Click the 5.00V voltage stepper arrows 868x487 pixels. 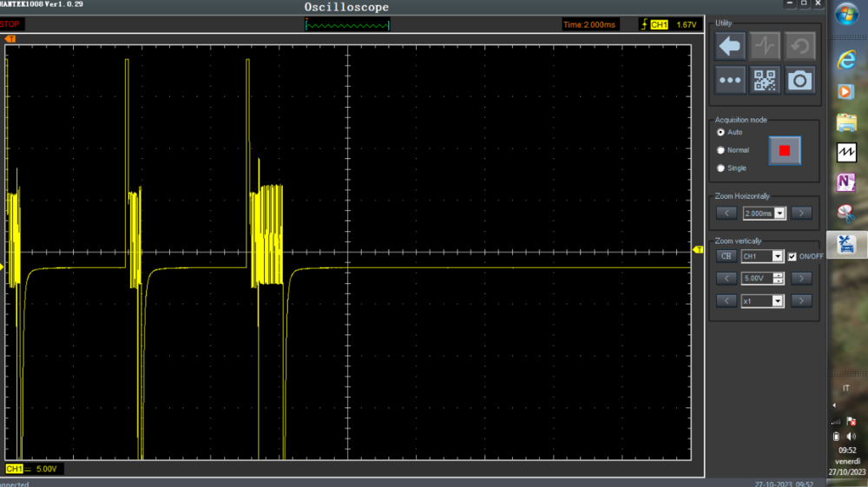coord(778,279)
